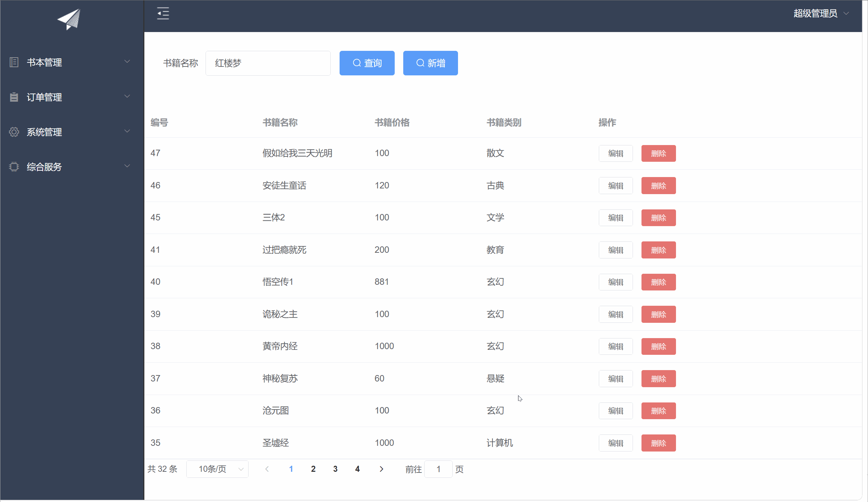Go to page 3 in pagination
The height and width of the screenshot is (502, 868).
click(x=335, y=469)
